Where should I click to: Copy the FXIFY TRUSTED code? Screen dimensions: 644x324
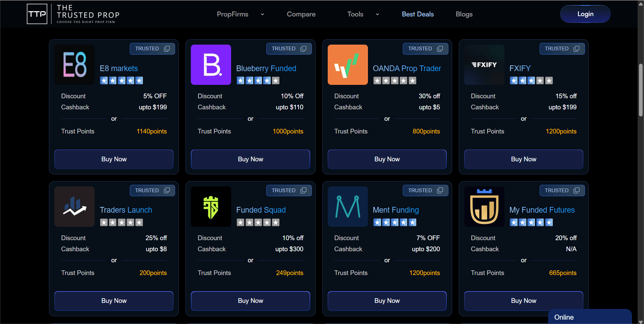pyautogui.click(x=576, y=49)
